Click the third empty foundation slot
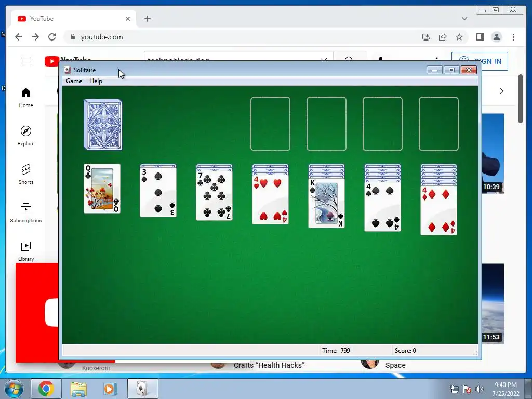 point(383,124)
